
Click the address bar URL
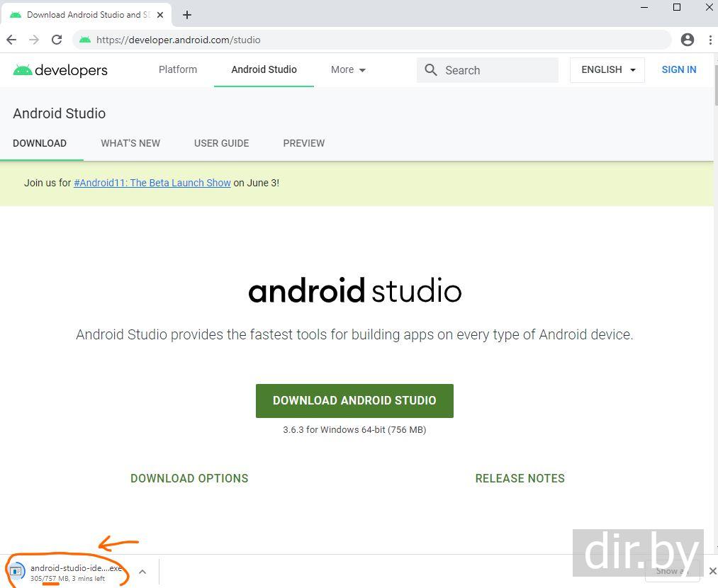(x=178, y=40)
